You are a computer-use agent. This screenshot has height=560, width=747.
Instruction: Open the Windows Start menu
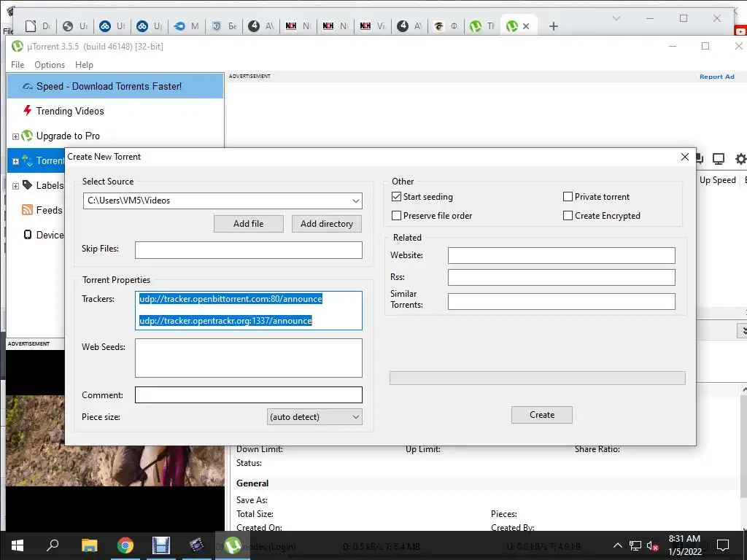pos(18,545)
